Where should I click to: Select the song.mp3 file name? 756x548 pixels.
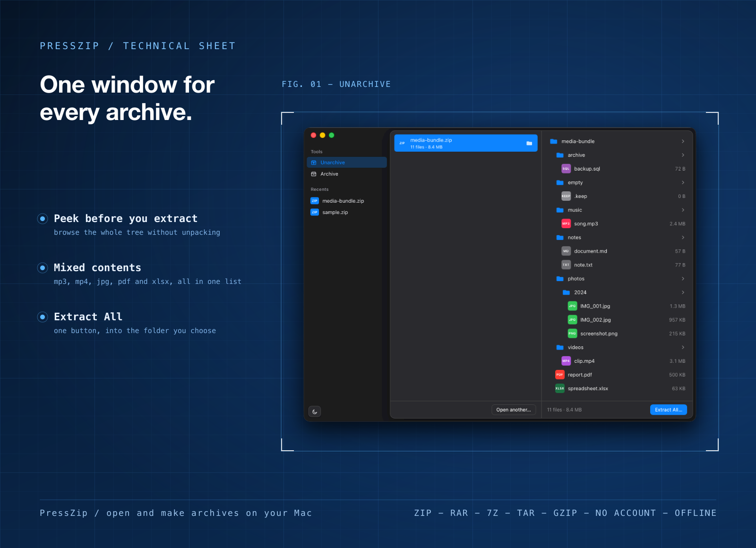(x=586, y=223)
